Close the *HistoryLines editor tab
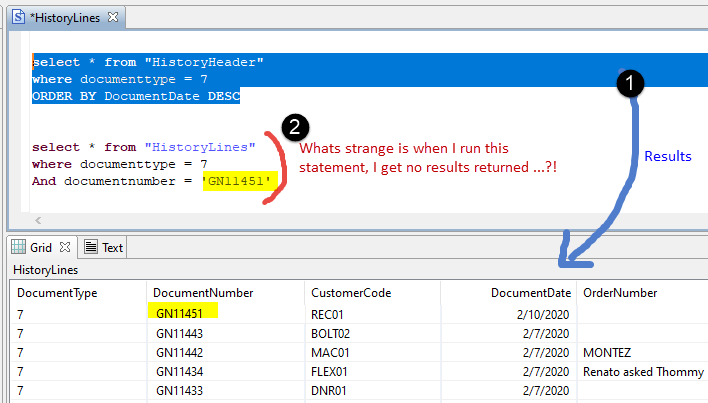The width and height of the screenshot is (708, 403). coord(112,17)
